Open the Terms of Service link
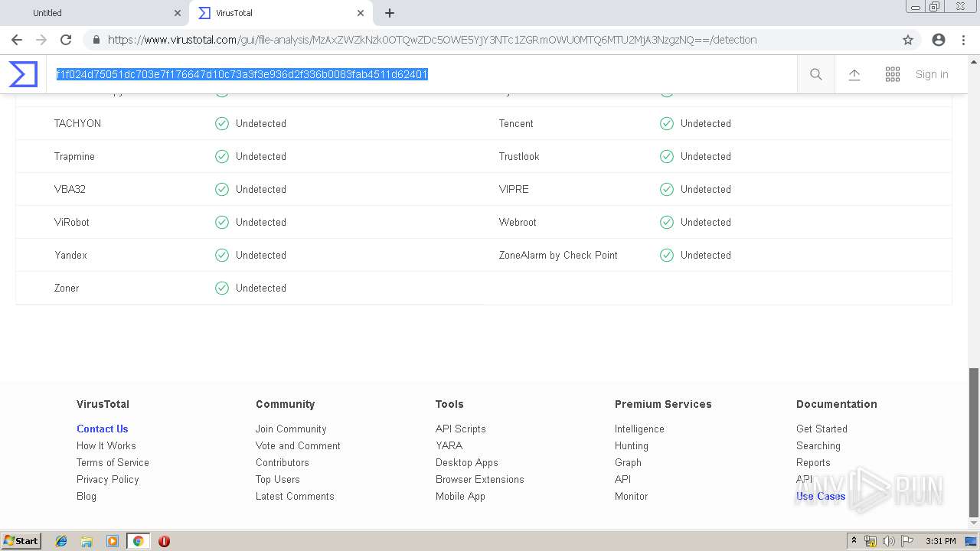 (113, 462)
